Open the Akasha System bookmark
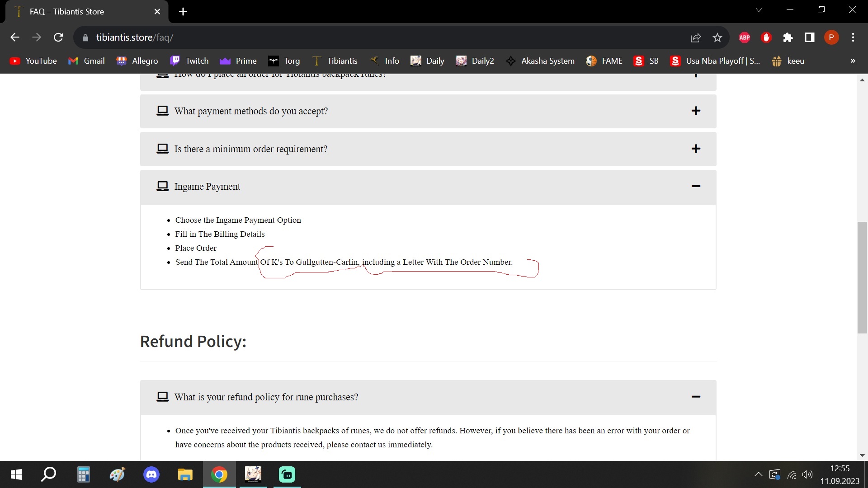Viewport: 868px width, 488px height. pos(540,61)
